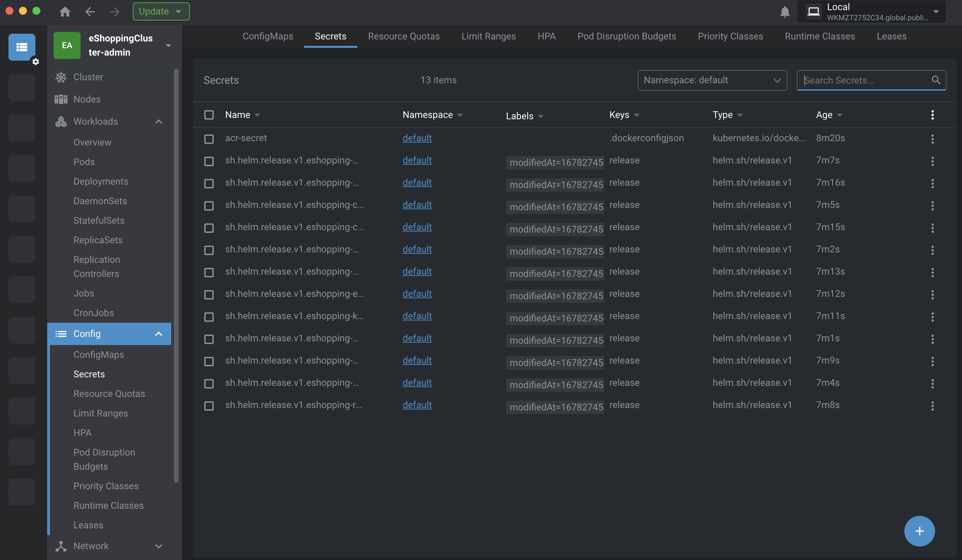Collapse the Workloads sidebar section
The height and width of the screenshot is (560, 962).
[x=159, y=121]
